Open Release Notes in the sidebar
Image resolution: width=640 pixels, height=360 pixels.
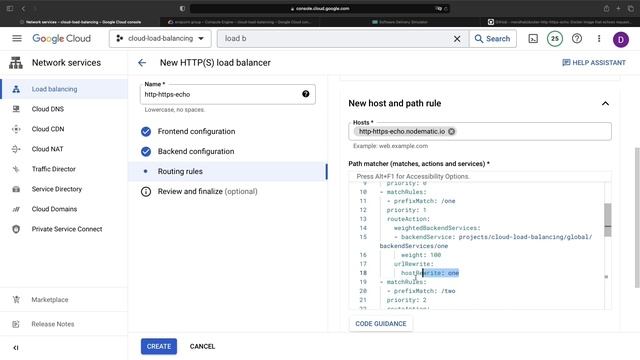pyautogui.click(x=64, y=324)
